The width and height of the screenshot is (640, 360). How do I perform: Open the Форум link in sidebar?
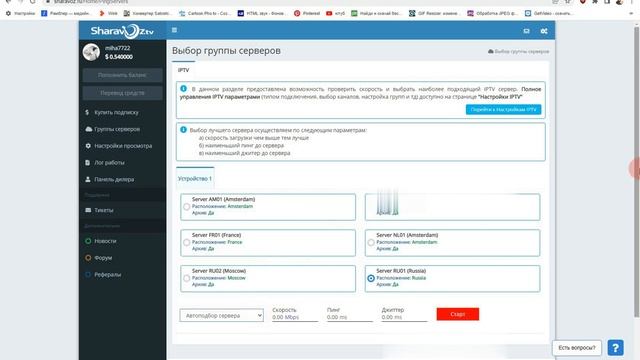[103, 258]
